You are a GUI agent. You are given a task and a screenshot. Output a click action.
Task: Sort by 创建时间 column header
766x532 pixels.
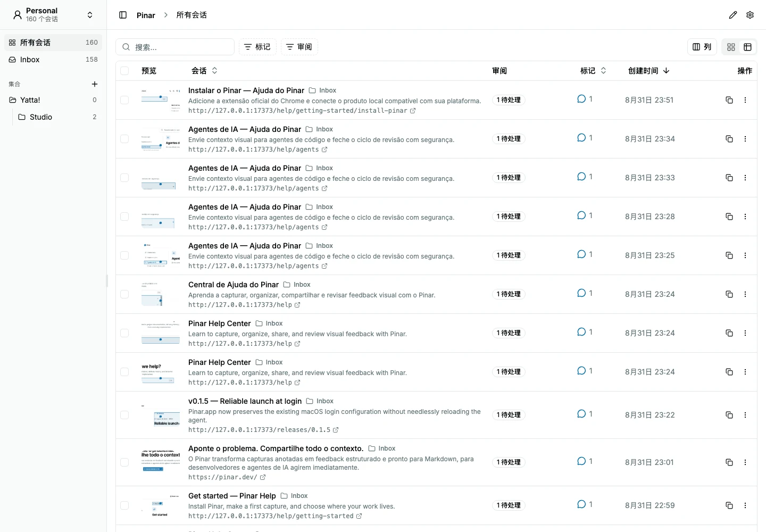(648, 71)
